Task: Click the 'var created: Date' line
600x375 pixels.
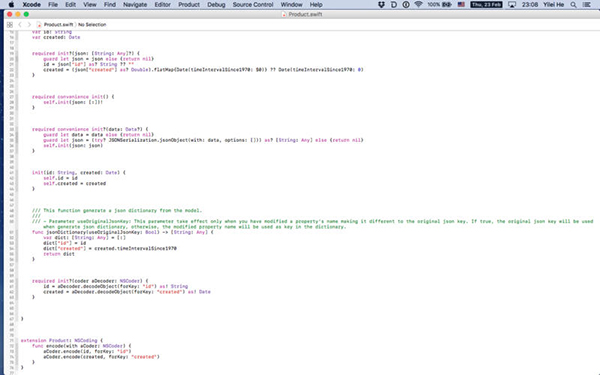Action: click(56, 37)
